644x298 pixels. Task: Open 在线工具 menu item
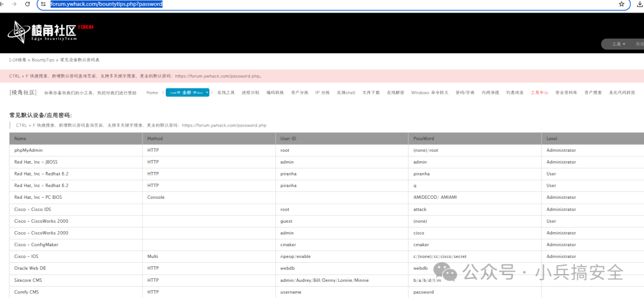(x=226, y=93)
